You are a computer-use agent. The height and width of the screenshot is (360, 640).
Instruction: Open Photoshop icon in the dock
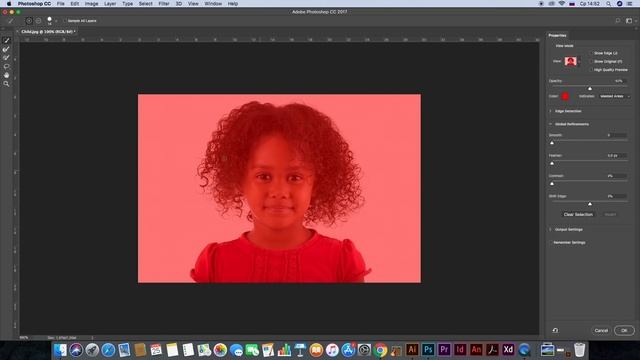(x=428, y=349)
